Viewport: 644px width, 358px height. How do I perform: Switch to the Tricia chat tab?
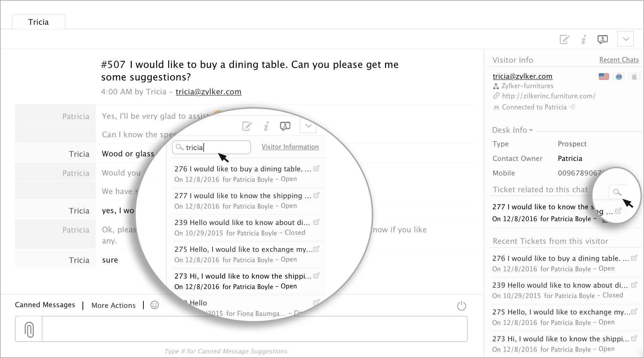[38, 22]
